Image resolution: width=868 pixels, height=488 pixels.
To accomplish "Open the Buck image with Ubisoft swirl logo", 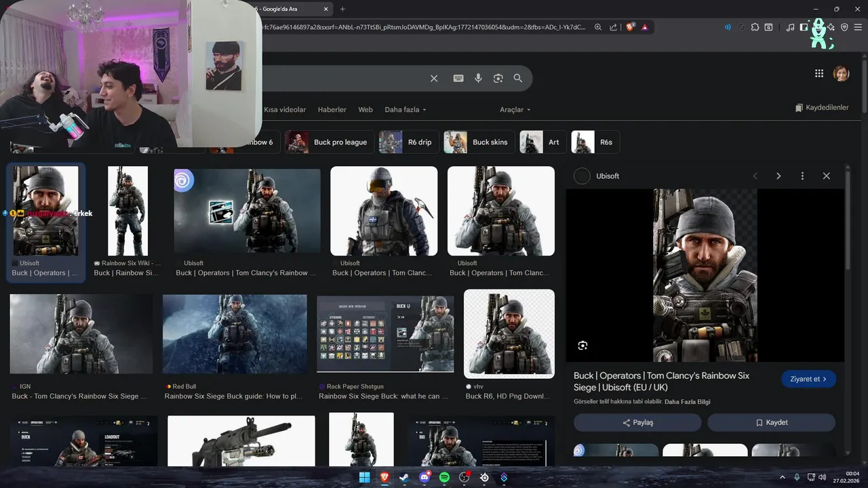I will click(x=248, y=211).
